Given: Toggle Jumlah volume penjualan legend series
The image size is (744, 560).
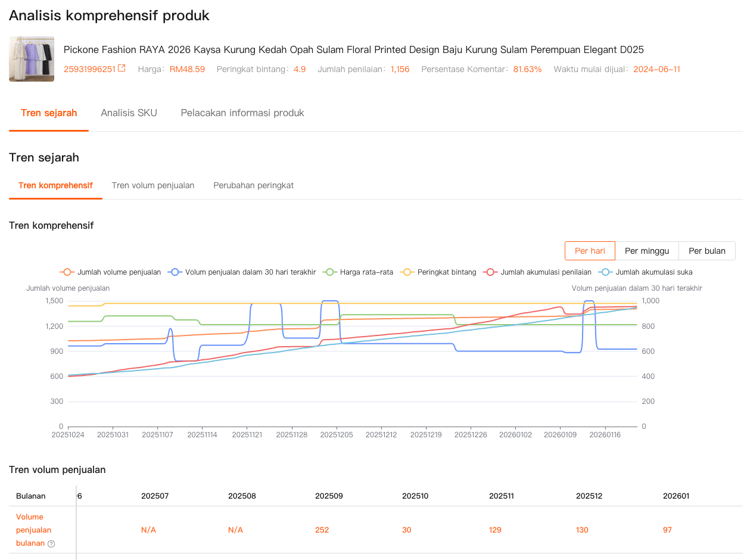Looking at the screenshot, I should (x=111, y=272).
